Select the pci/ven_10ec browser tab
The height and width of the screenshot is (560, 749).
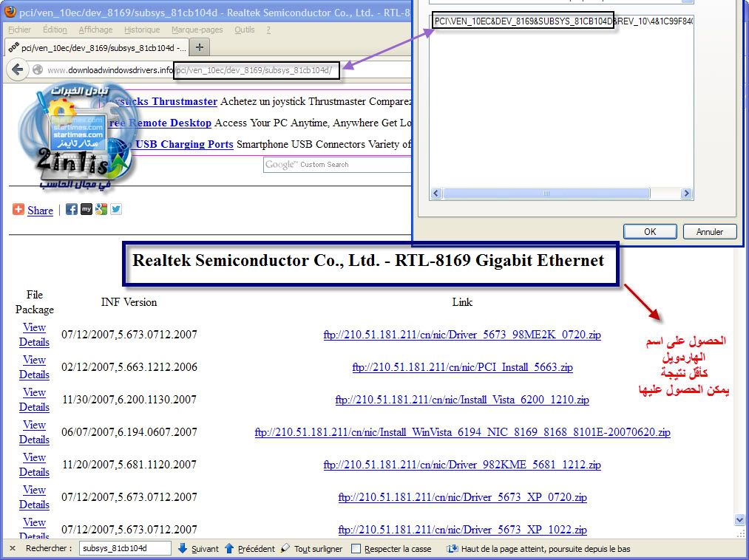[97, 47]
